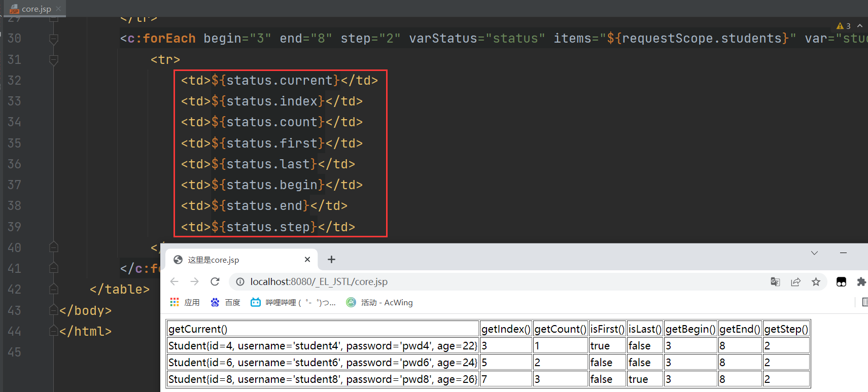Screen dimensions: 868x392
Task: Click the ${status.begin} code line
Action: (x=272, y=185)
